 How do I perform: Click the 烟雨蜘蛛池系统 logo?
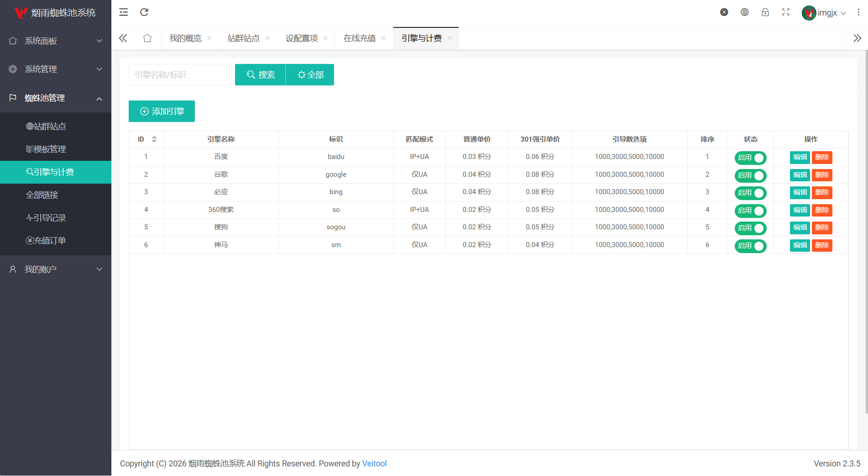(x=55, y=13)
